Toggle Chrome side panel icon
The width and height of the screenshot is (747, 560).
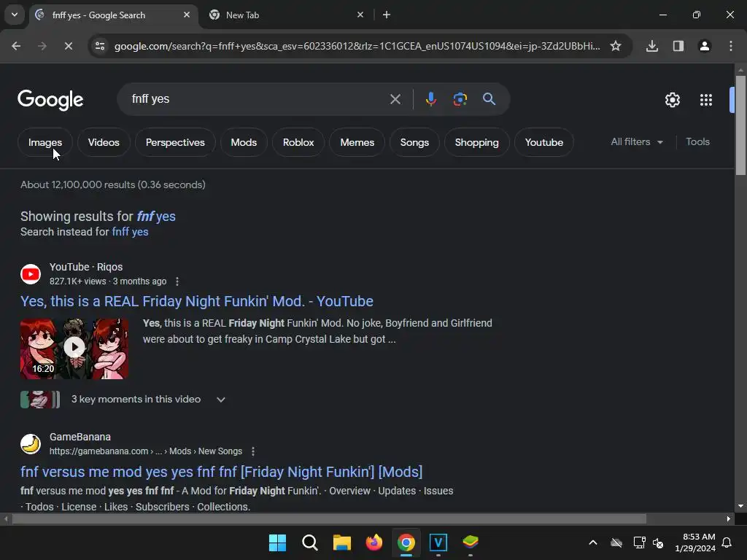[678, 46]
